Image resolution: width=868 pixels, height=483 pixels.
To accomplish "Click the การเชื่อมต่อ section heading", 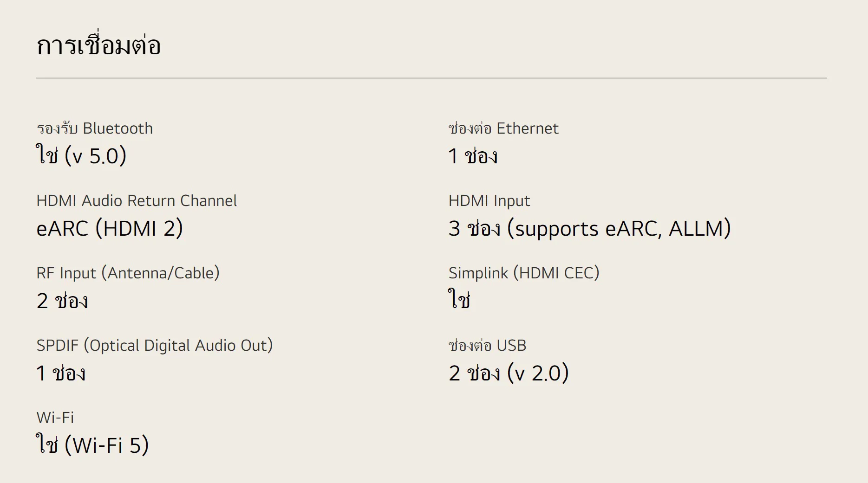I will coord(98,45).
